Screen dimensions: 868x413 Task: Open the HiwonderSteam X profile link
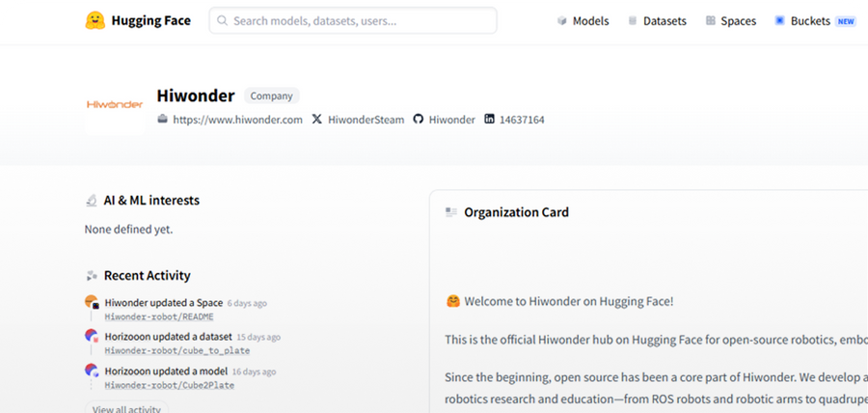(x=366, y=120)
